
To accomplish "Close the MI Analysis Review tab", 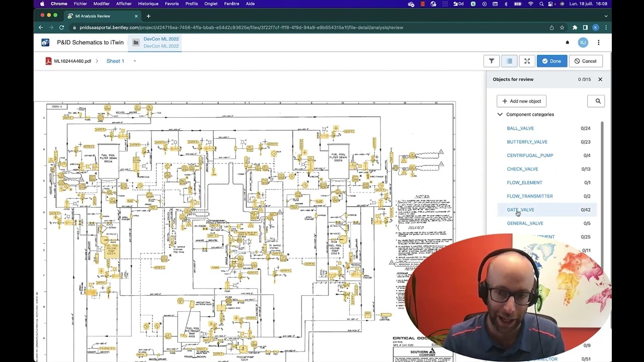I will [136, 16].
